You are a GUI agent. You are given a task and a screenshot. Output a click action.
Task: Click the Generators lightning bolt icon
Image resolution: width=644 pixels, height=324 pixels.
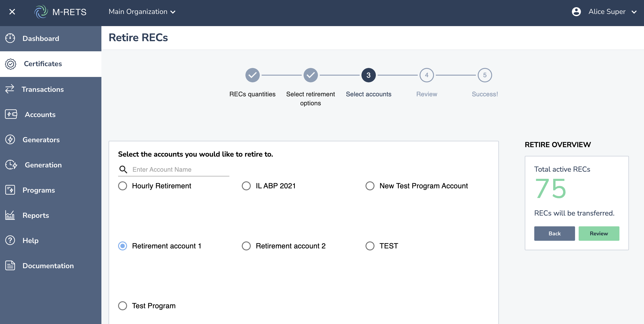10,139
